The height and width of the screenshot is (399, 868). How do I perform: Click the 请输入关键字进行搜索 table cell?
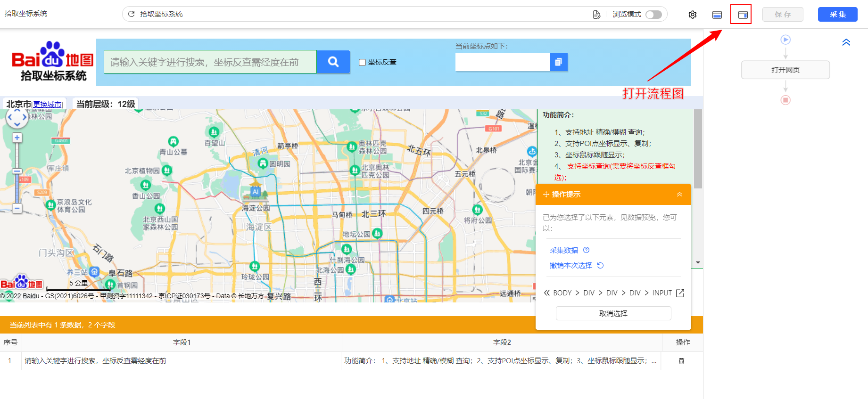click(182, 361)
